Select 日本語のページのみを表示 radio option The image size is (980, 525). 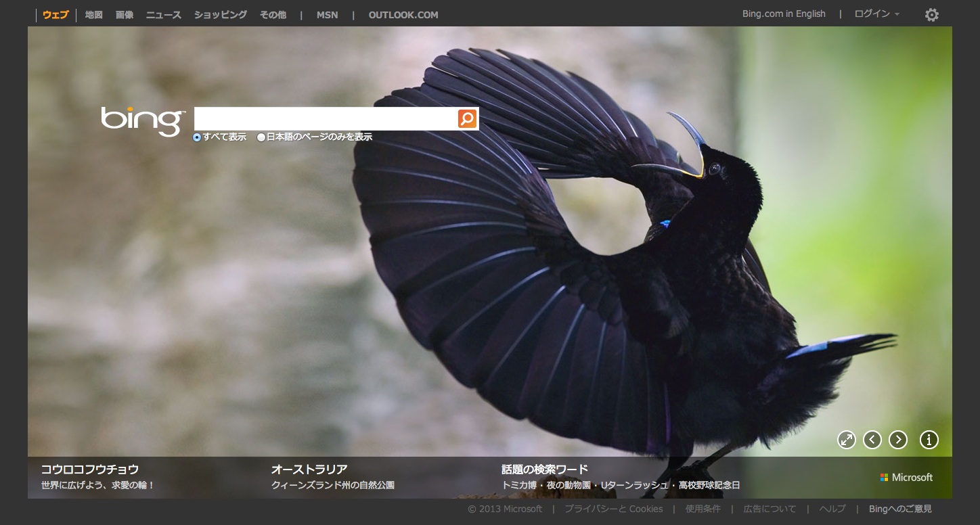[x=261, y=137]
